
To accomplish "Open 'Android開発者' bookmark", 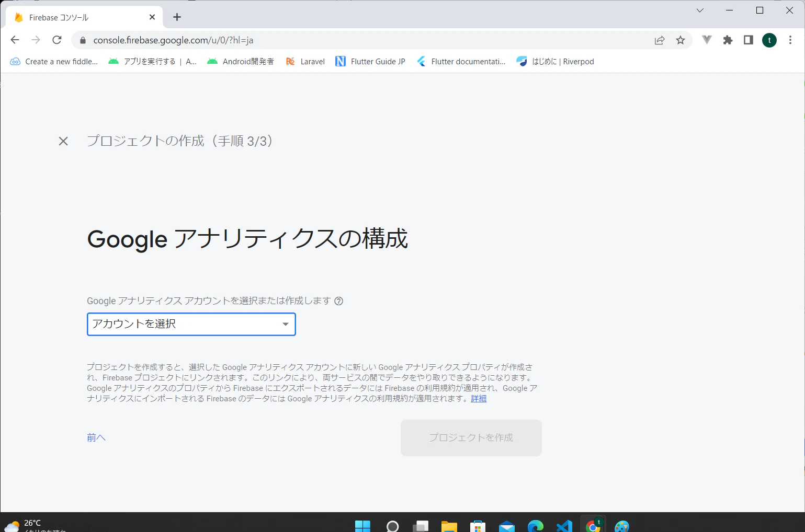I will (x=241, y=62).
